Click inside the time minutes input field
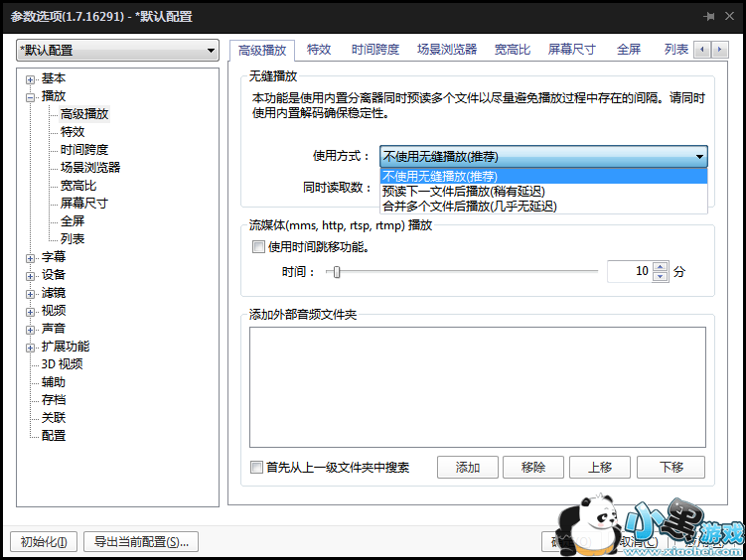Viewport: 746px width, 560px height. click(x=630, y=271)
